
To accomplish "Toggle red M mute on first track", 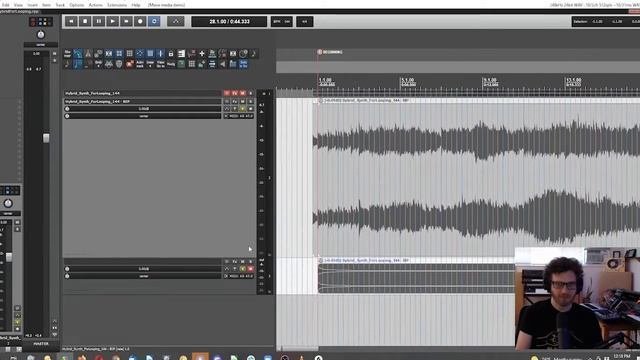I will tap(242, 93).
